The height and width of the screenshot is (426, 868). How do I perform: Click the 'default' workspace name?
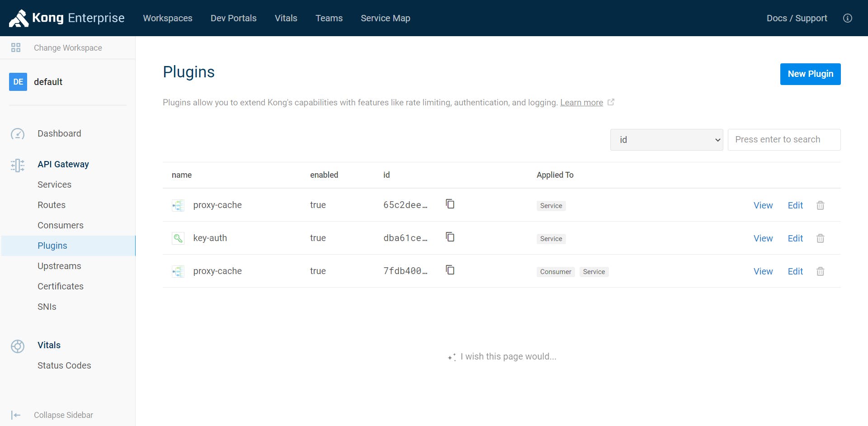(x=48, y=82)
